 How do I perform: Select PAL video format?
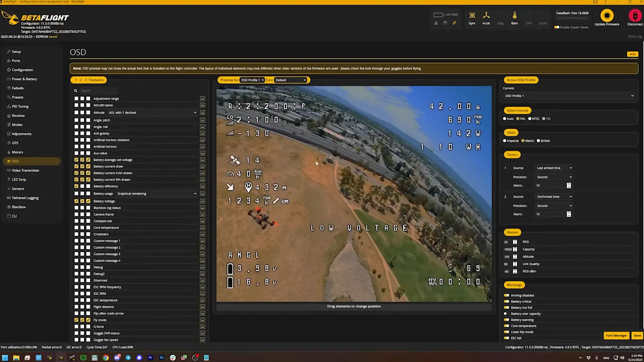[518, 119]
